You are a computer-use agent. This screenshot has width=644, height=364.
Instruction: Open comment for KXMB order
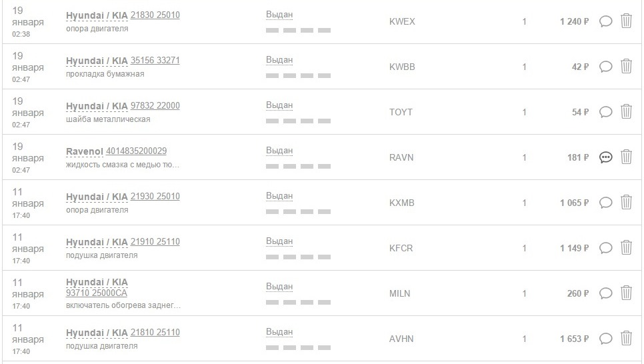point(605,203)
